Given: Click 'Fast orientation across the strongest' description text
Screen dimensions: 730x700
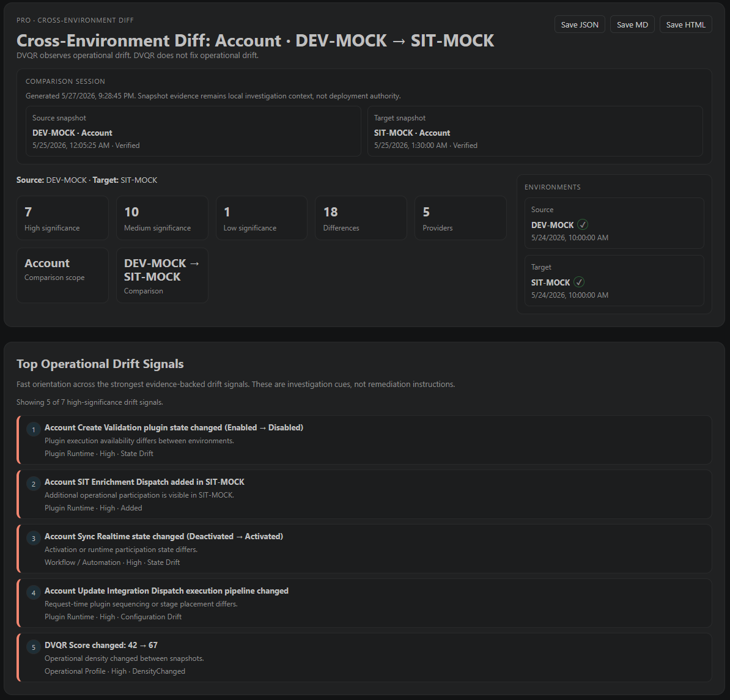Looking at the screenshot, I should coord(235,385).
